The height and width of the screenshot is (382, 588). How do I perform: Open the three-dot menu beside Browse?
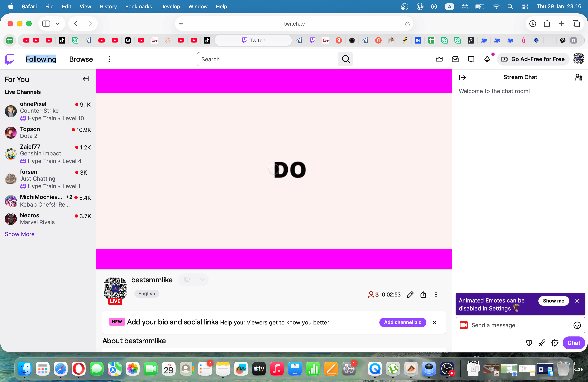point(109,59)
